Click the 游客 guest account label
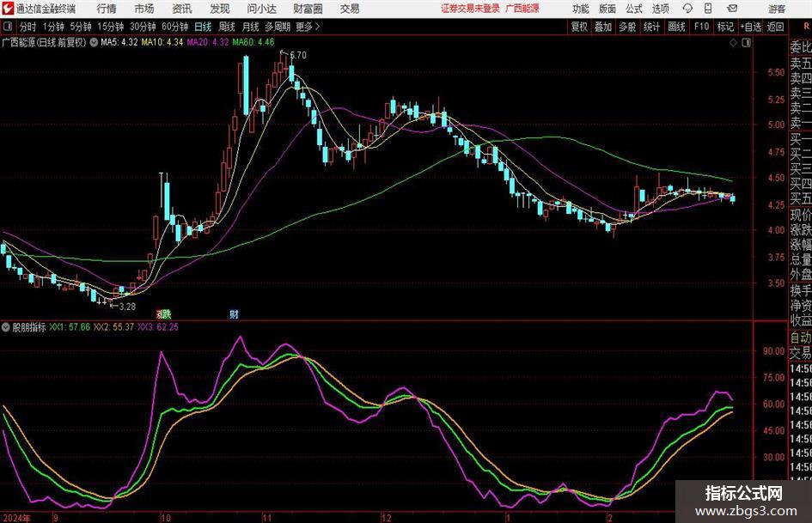 click(777, 9)
